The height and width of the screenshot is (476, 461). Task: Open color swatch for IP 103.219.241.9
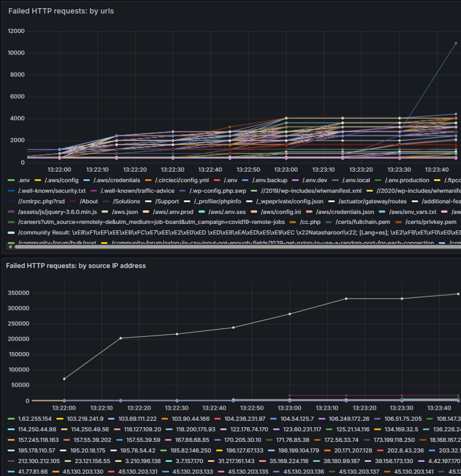pyautogui.click(x=60, y=418)
